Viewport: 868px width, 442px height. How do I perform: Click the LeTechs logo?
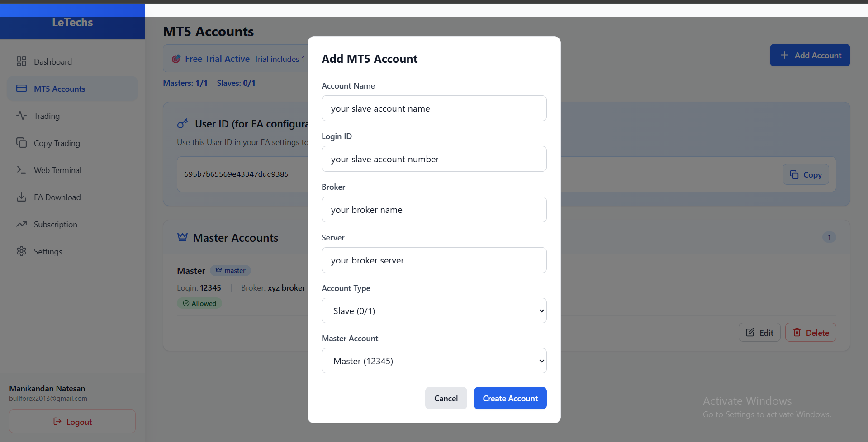pos(72,22)
